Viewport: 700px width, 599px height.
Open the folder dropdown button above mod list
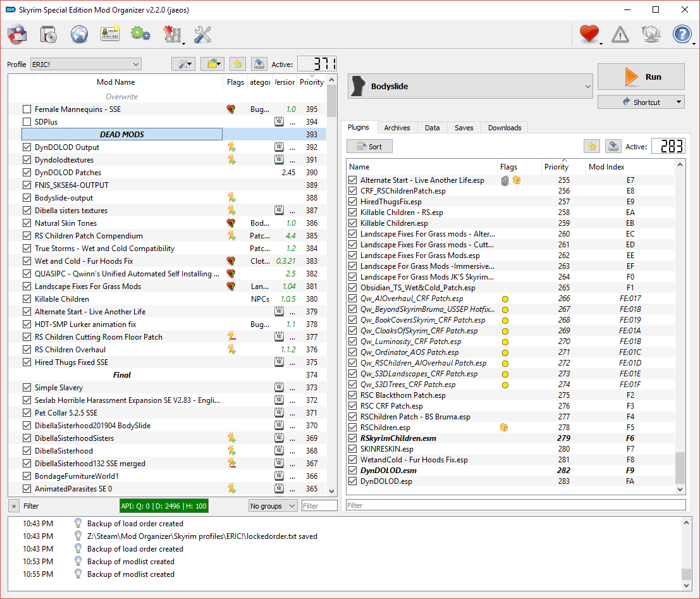tap(212, 65)
